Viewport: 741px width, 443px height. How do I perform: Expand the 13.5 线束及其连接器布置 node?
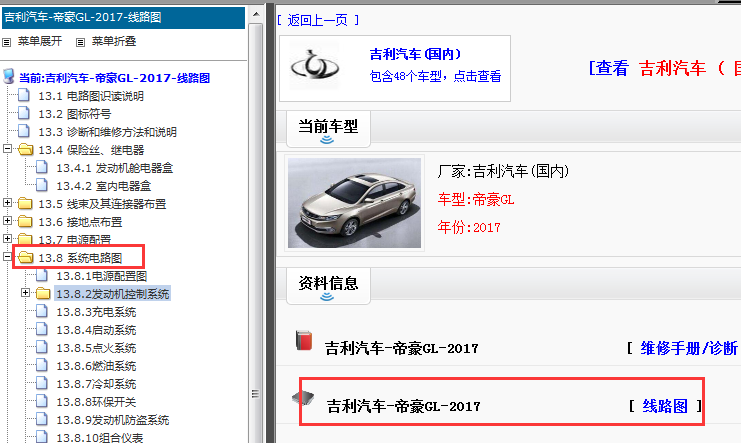click(7, 203)
